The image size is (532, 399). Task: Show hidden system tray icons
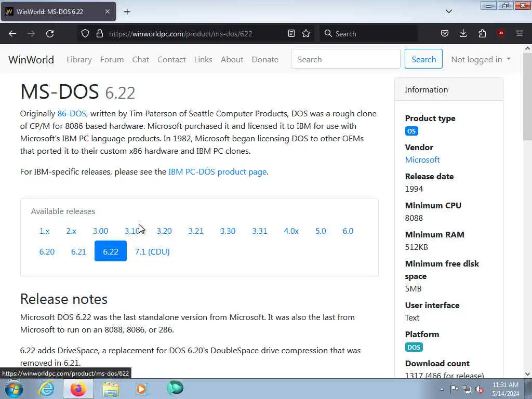point(442,389)
